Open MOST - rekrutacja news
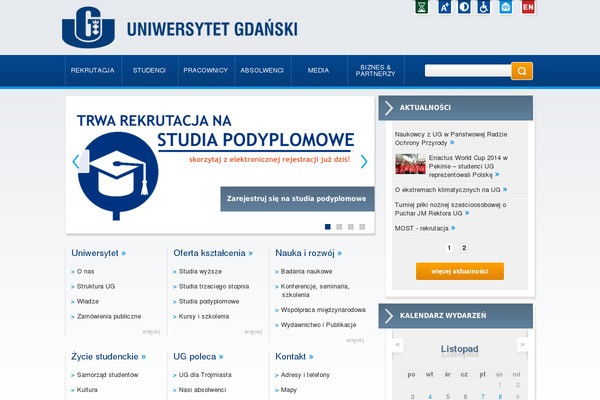The width and height of the screenshot is (600, 400). (425, 228)
